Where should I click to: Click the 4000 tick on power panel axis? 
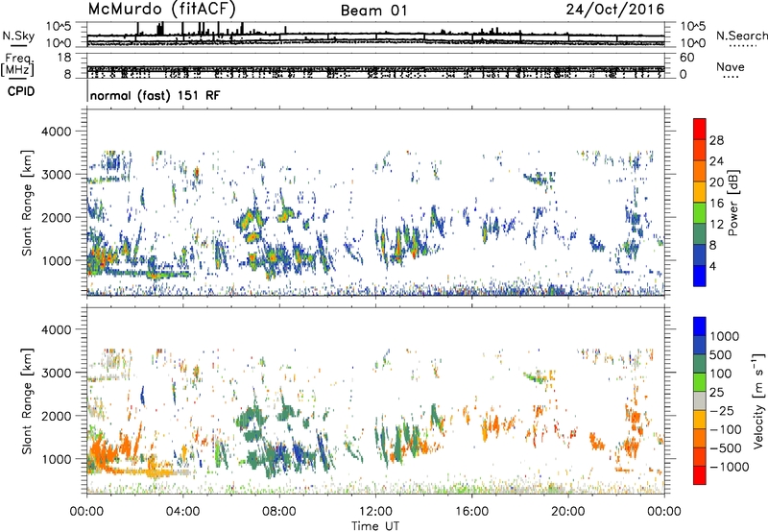pyautogui.click(x=56, y=132)
